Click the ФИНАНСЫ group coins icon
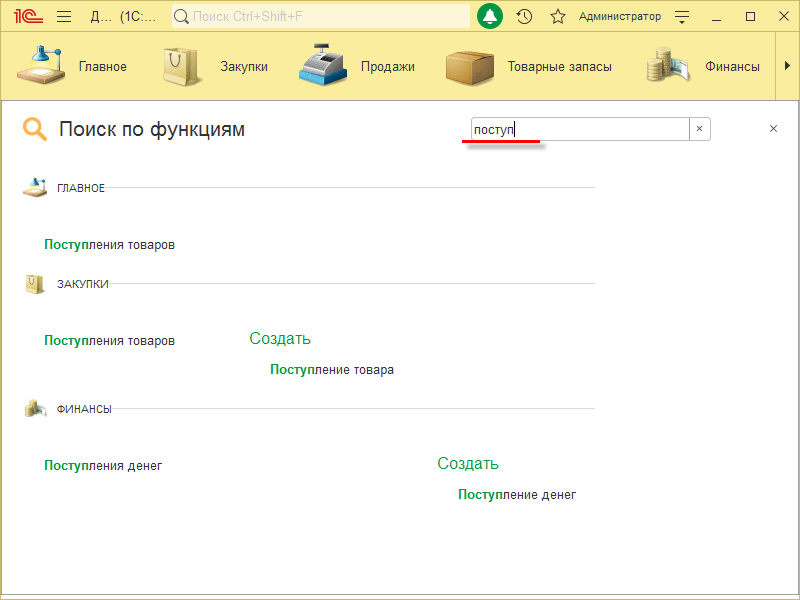 pos(35,409)
